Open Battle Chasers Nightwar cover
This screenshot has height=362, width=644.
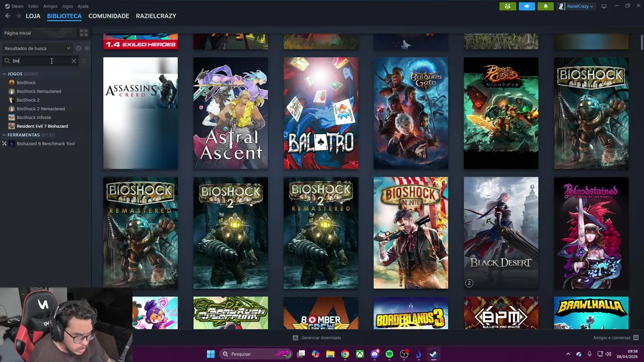pos(501,113)
